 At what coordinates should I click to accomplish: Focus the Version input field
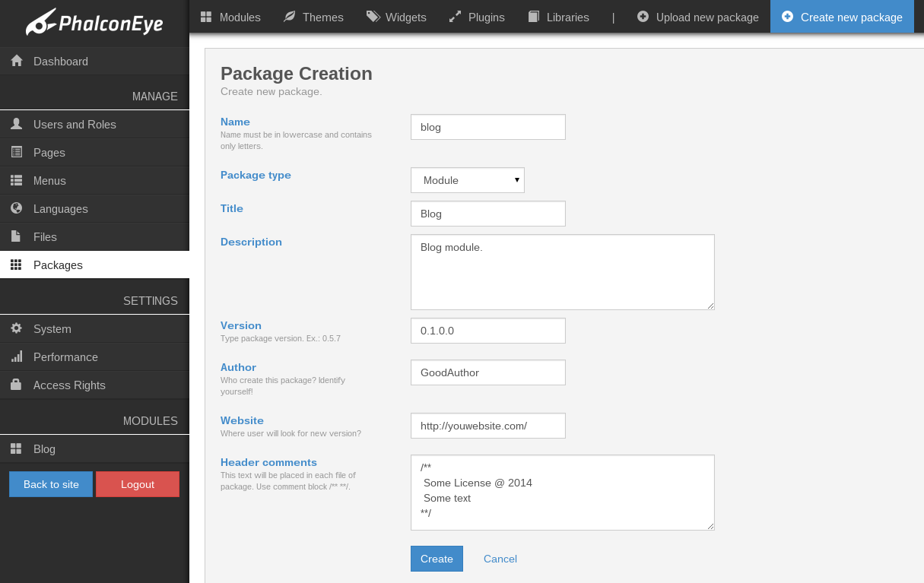tap(488, 331)
